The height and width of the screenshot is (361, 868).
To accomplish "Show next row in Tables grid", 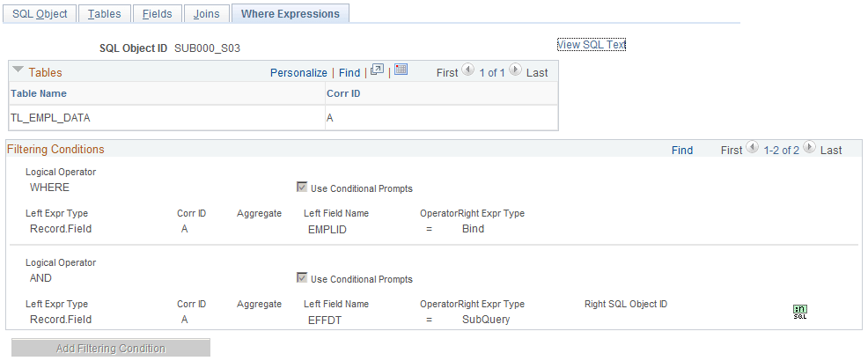I will coord(515,71).
